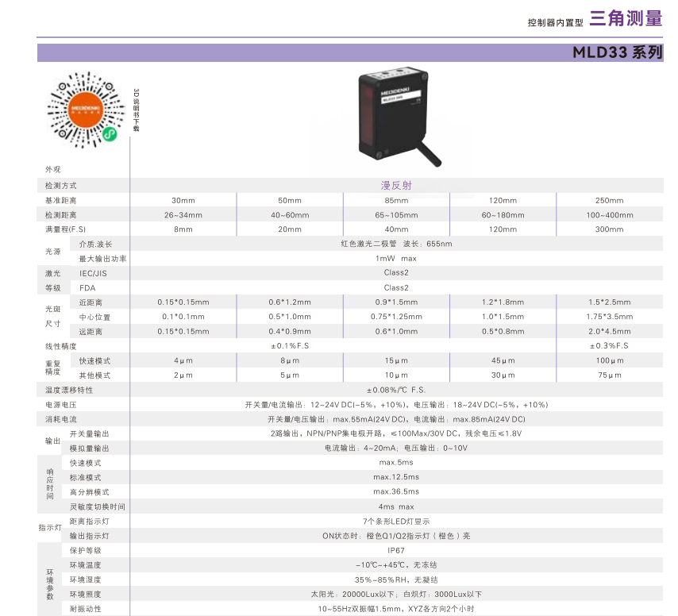The image size is (678, 616).
Task: Select the 1mW max output power value
Action: click(396, 258)
